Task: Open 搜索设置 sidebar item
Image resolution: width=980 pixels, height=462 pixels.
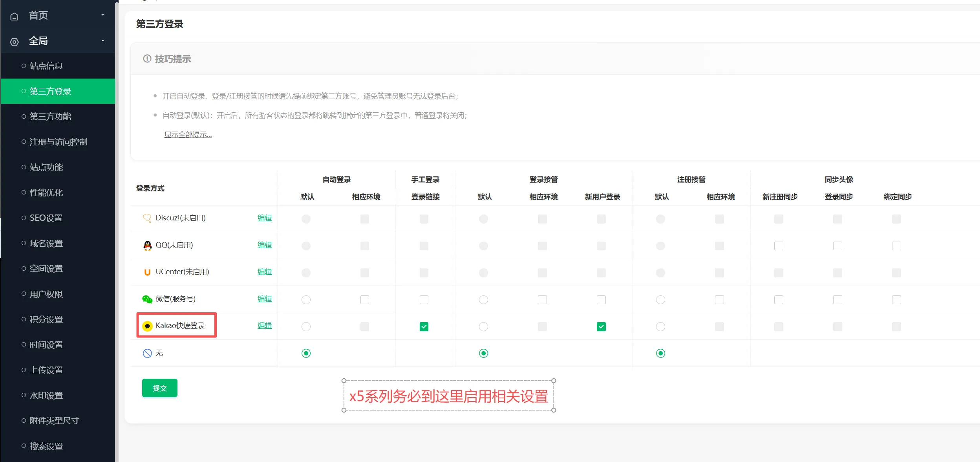Action: tap(58, 446)
